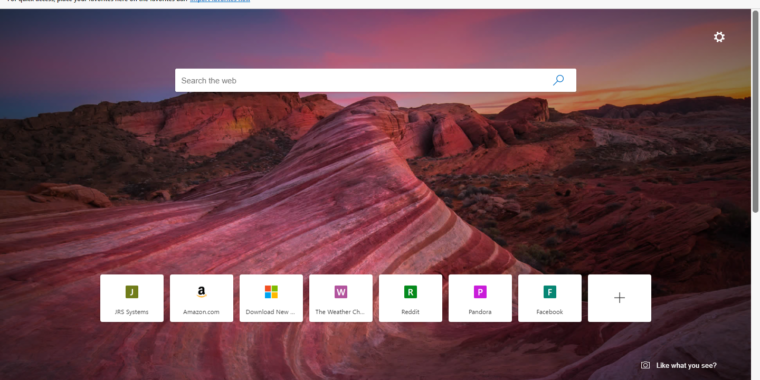
Task: Add a new quick link tile
Action: (619, 298)
